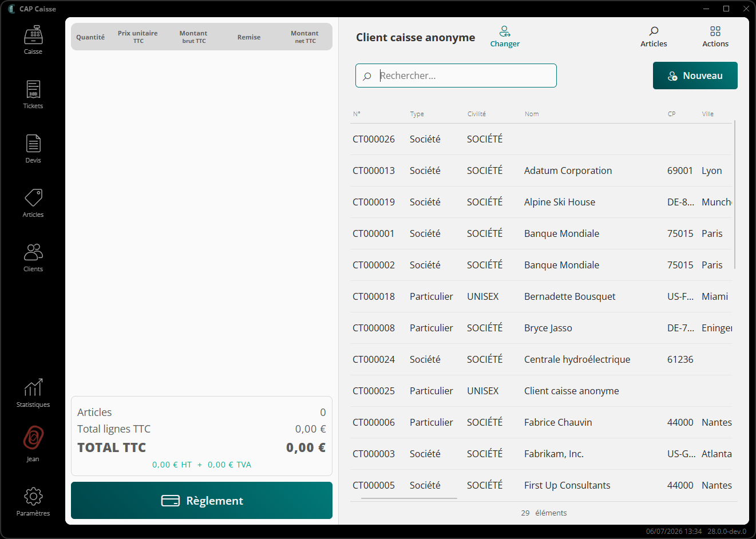Select the Adatum Corporation client
This screenshot has height=539, width=756.
[541, 171]
